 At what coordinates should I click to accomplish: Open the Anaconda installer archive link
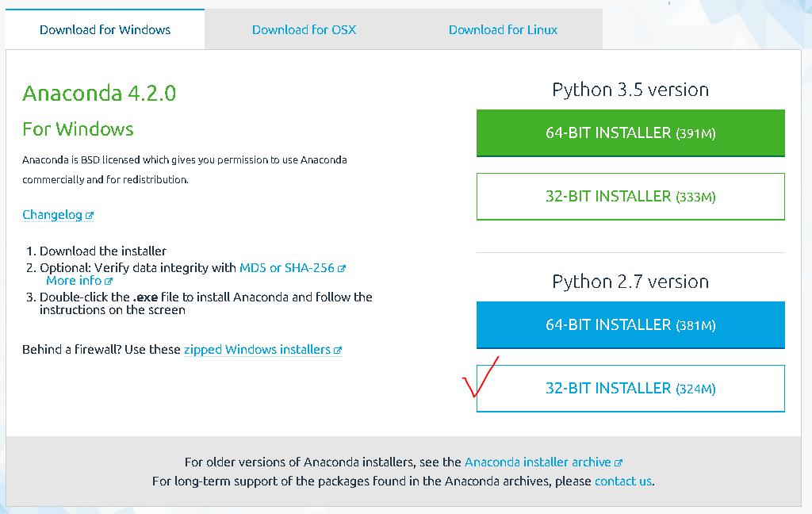[x=538, y=462]
